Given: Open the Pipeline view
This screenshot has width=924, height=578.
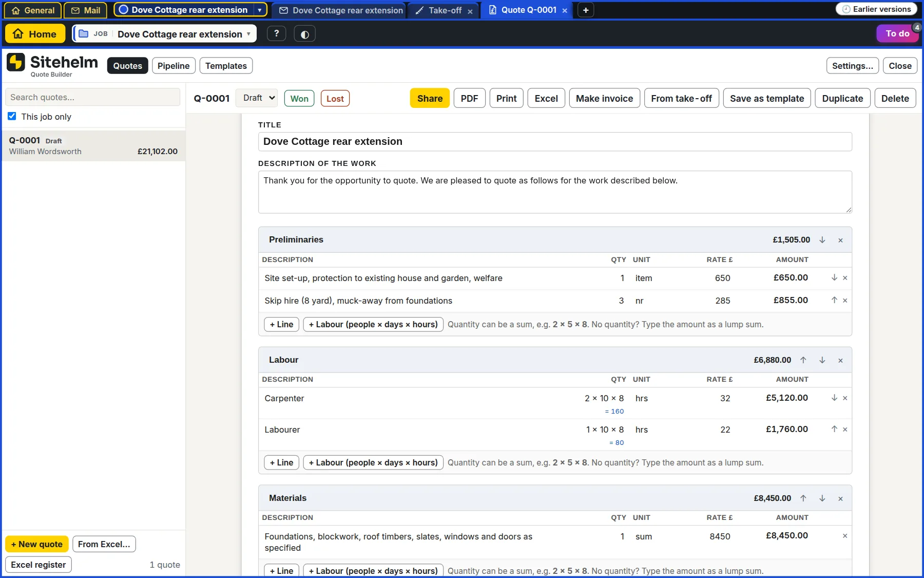Looking at the screenshot, I should 174,66.
